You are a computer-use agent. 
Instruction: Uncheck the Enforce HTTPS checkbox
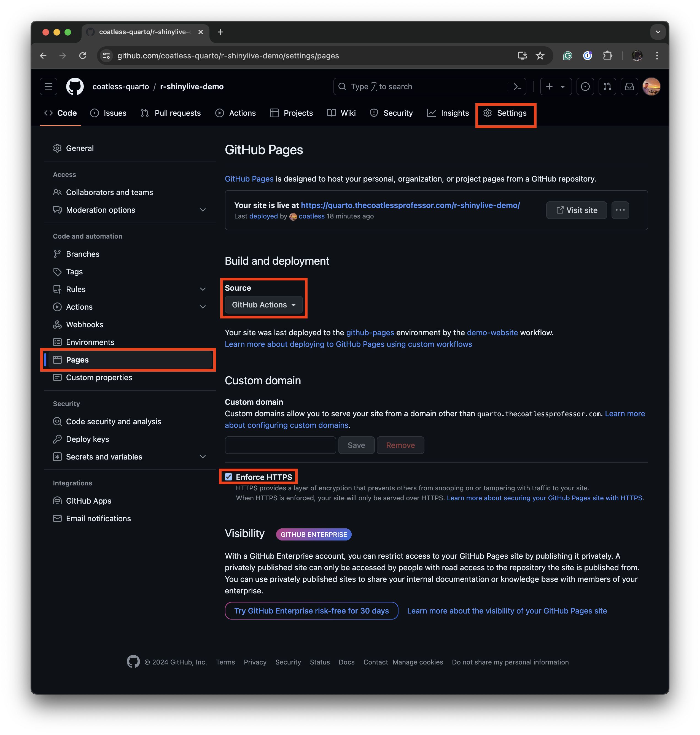(229, 477)
